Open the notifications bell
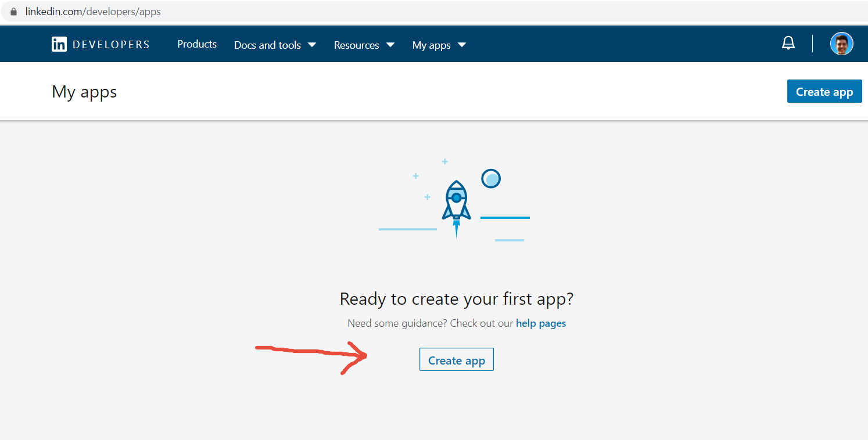The height and width of the screenshot is (440, 868). (788, 44)
